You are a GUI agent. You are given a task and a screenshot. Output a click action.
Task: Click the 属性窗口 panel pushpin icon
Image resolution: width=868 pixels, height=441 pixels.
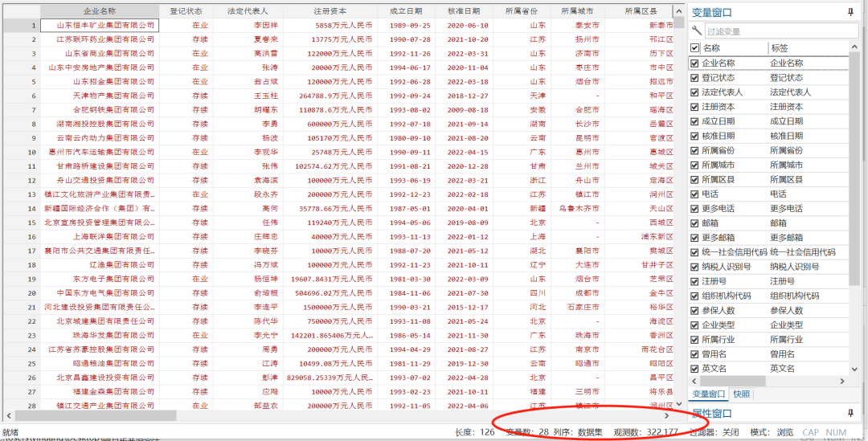pyautogui.click(x=850, y=413)
